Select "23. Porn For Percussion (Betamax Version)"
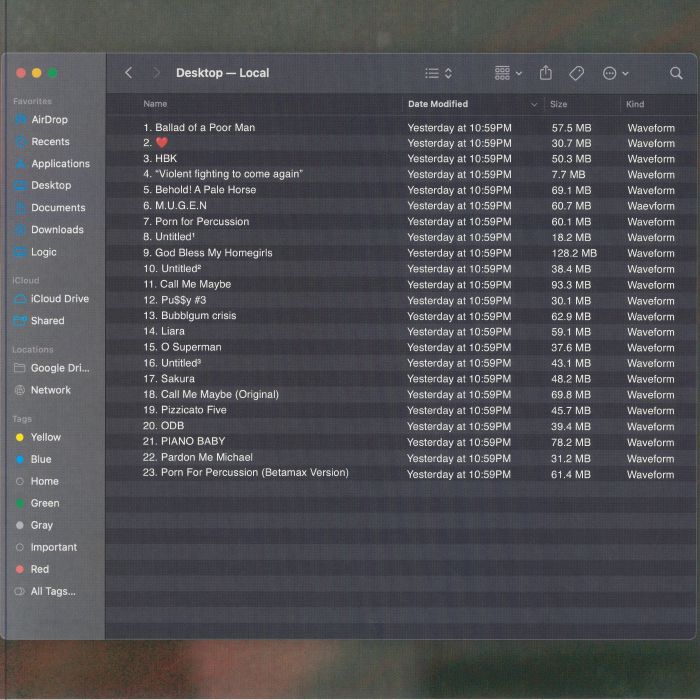This screenshot has height=700, width=700. click(246, 472)
